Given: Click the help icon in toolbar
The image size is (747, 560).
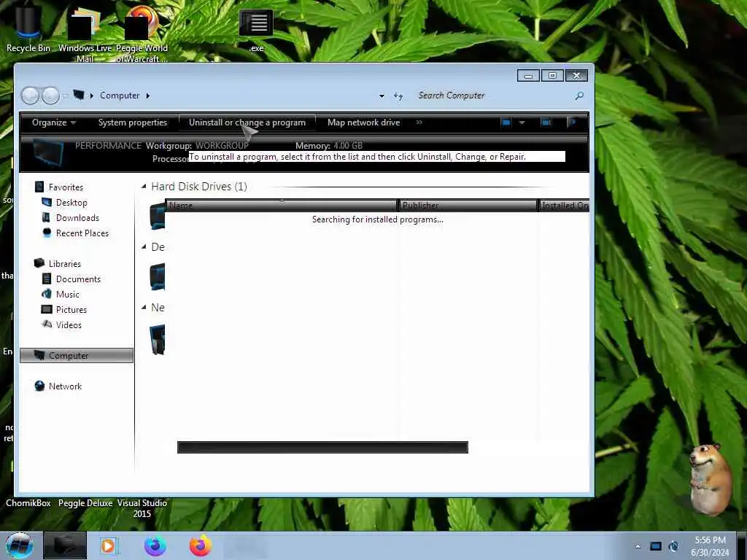Looking at the screenshot, I should (x=572, y=122).
